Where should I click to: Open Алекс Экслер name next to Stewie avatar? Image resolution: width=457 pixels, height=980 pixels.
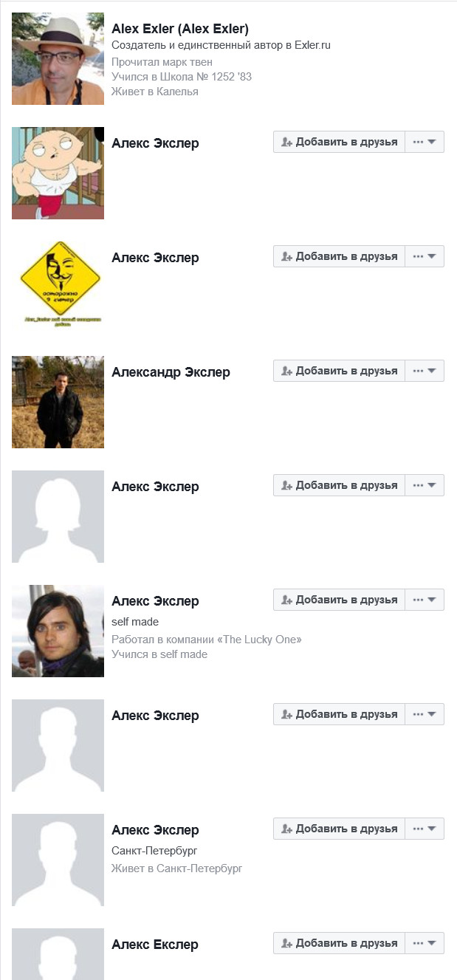(x=155, y=143)
